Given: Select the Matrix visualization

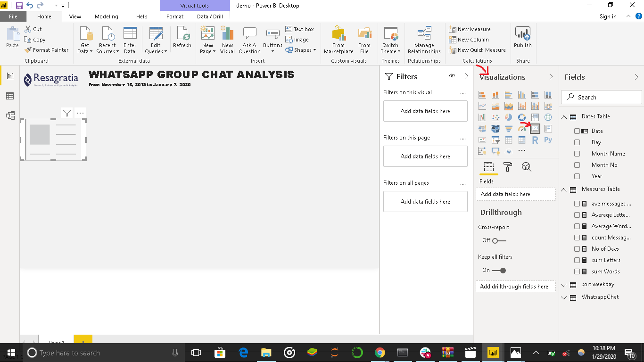Looking at the screenshot, I should [x=522, y=140].
